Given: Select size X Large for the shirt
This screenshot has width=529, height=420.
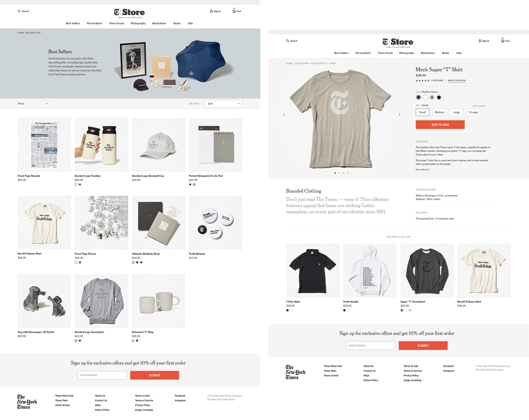Looking at the screenshot, I should click(473, 112).
